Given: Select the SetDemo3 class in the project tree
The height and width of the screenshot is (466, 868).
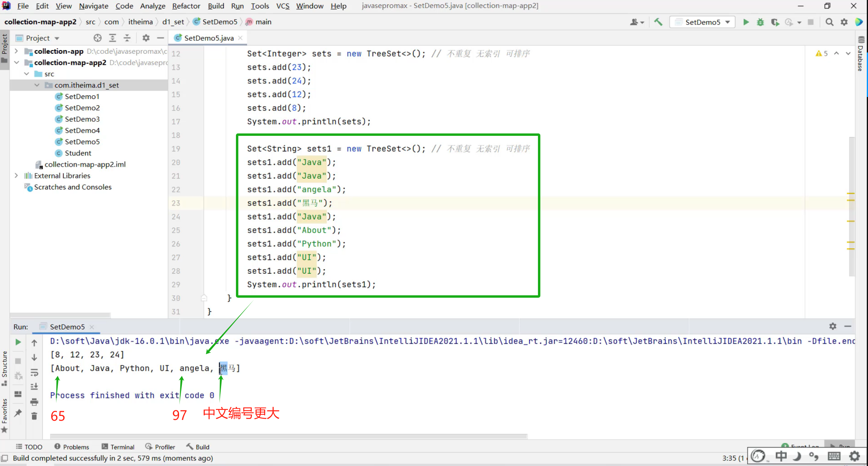Looking at the screenshot, I should point(82,119).
